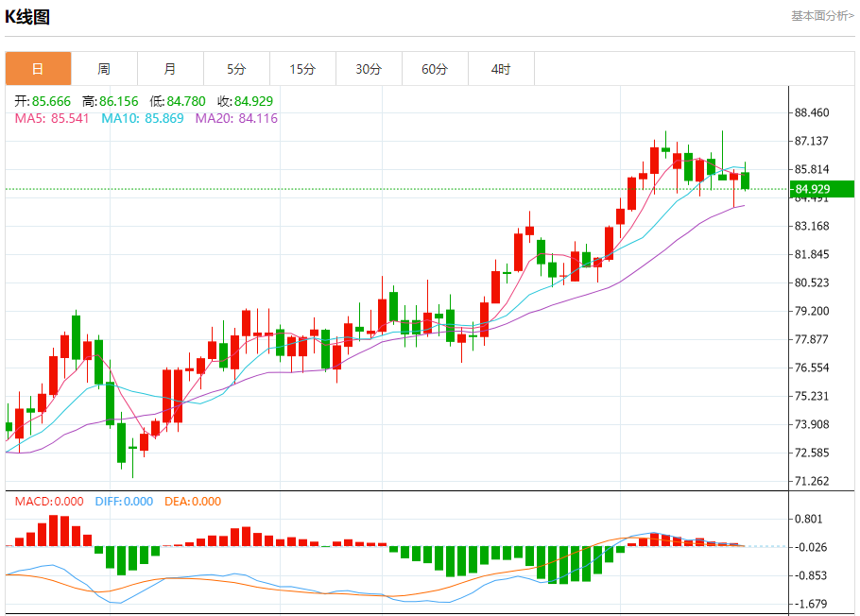The width and height of the screenshot is (860, 616).
Task: Click the 83.168 price axis label
Action: [x=812, y=226]
